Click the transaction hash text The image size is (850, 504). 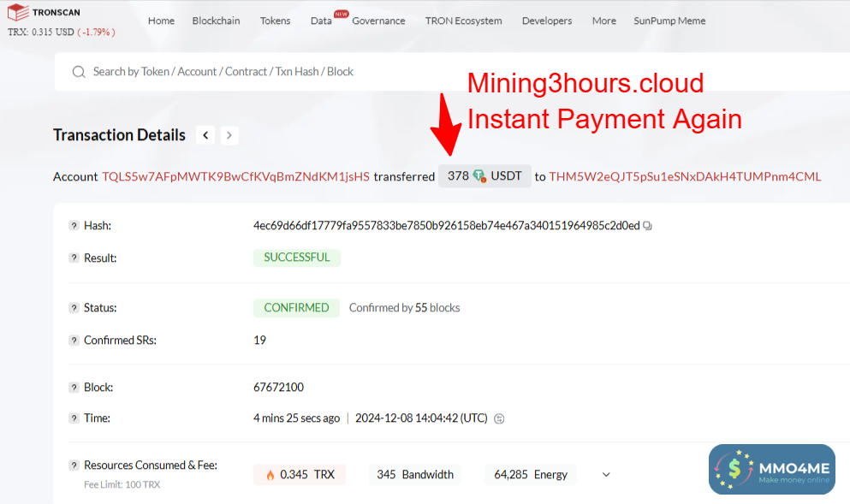coord(447,225)
